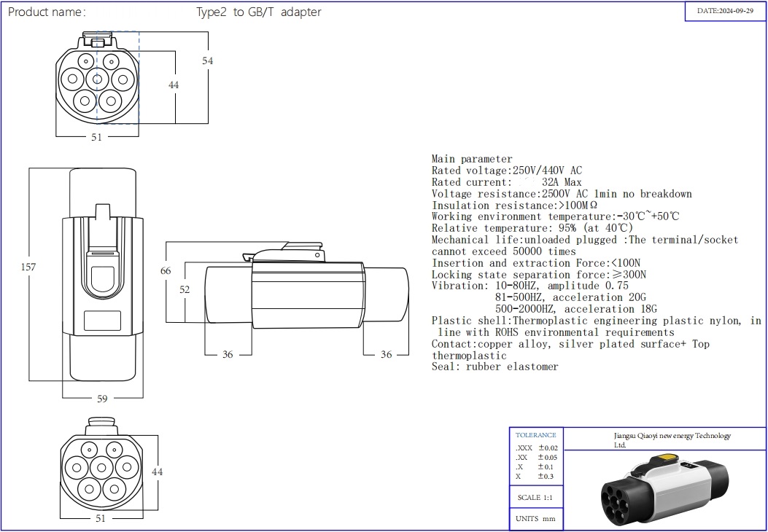Select the 'Rated voltage:250V/440V AC' line

pyautogui.click(x=507, y=171)
